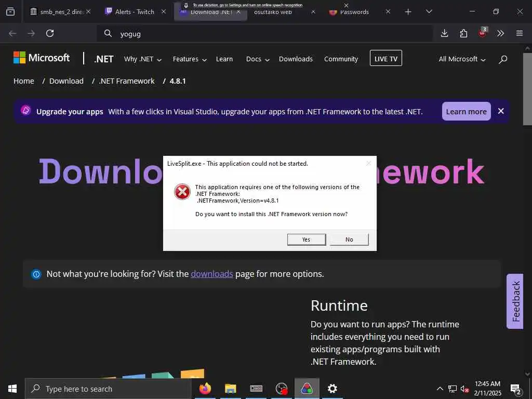Click the Learn more button
Viewport: 532px width, 399px height.
tap(467, 111)
